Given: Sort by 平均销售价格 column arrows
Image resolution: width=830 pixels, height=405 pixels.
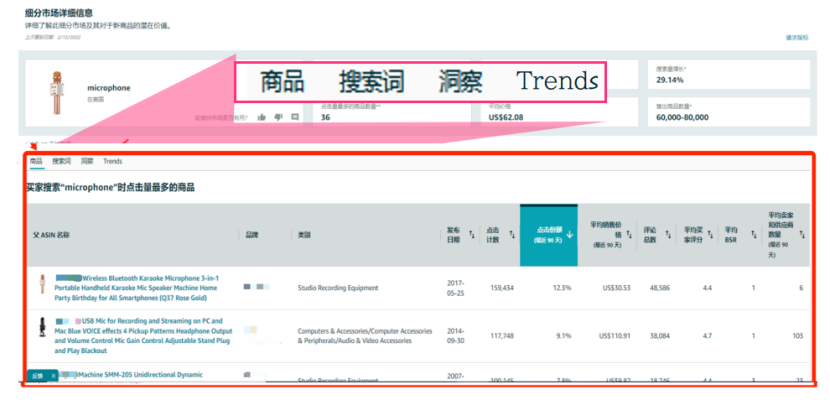Looking at the screenshot, I should coord(629,235).
